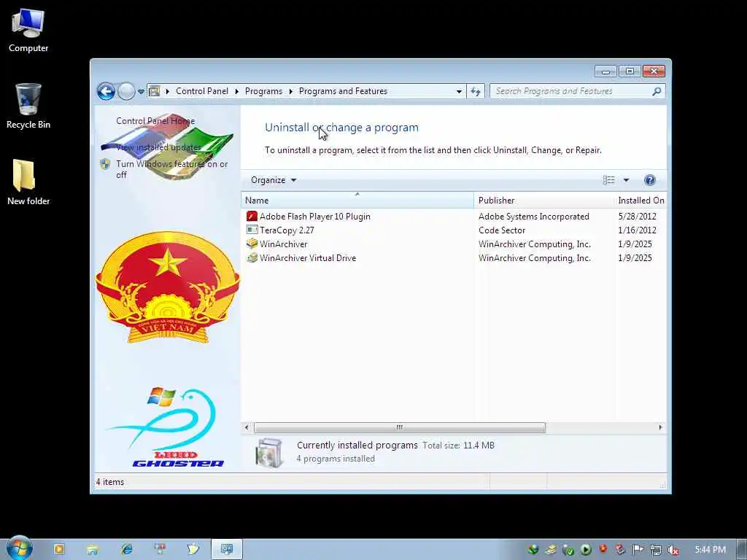Viewport: 747px width, 560px height.
Task: Select the WinArchiver program name
Action: pos(284,244)
